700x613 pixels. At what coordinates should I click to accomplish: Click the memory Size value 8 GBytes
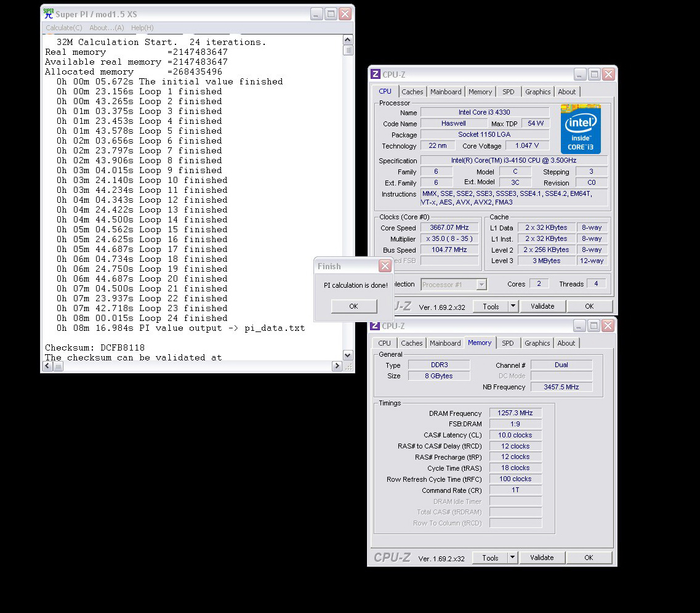pyautogui.click(x=439, y=376)
